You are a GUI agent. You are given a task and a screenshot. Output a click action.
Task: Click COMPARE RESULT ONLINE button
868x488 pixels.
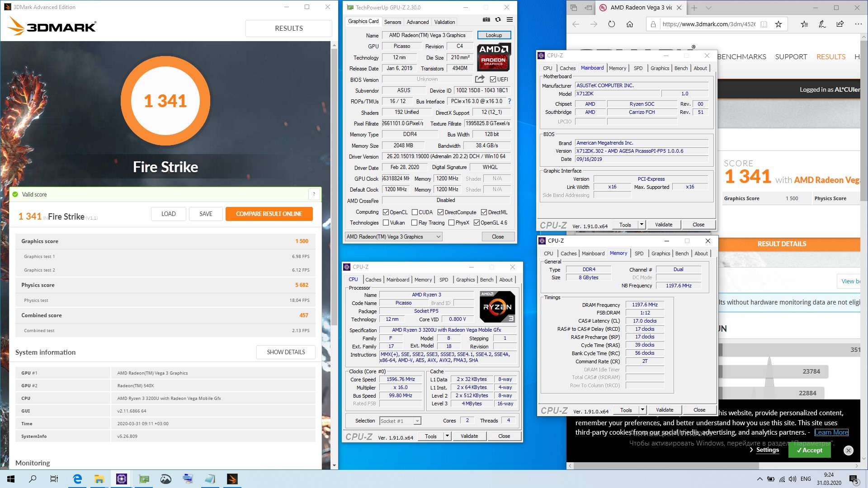pyautogui.click(x=269, y=214)
